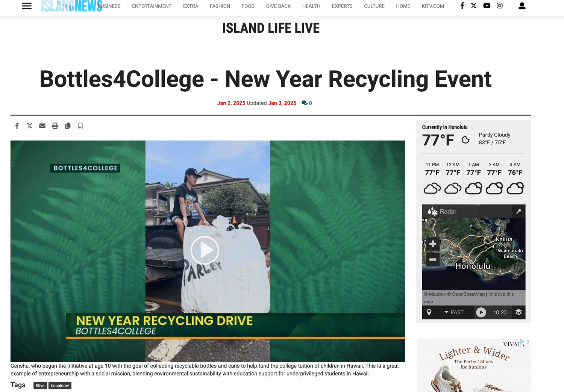The width and height of the screenshot is (564, 392).
Task: Open the radar map layers selector
Action: click(519, 312)
